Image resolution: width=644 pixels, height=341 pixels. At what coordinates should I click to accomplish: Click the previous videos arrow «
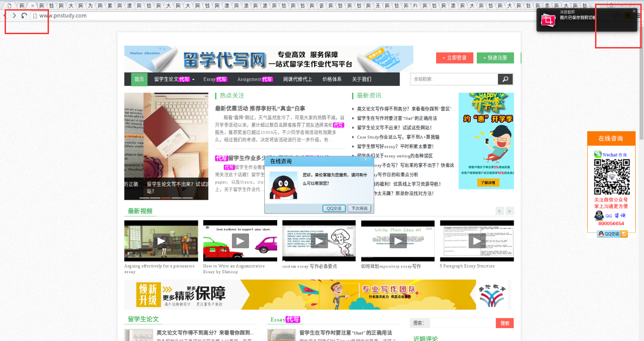pyautogui.click(x=499, y=211)
